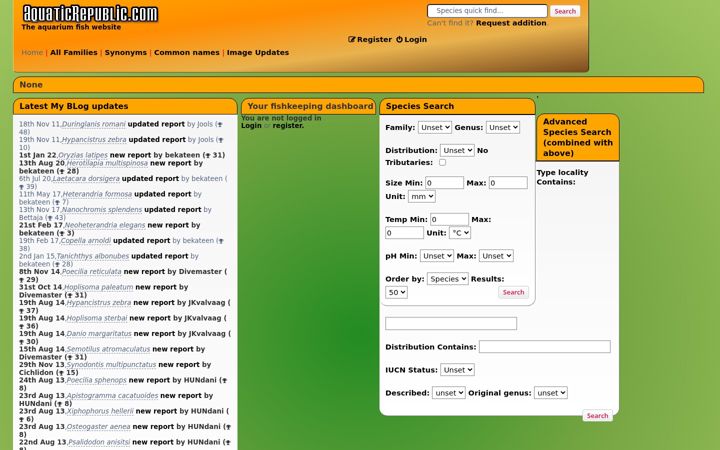Open the Described dropdown
Screen dimensions: 720x450
449,393
